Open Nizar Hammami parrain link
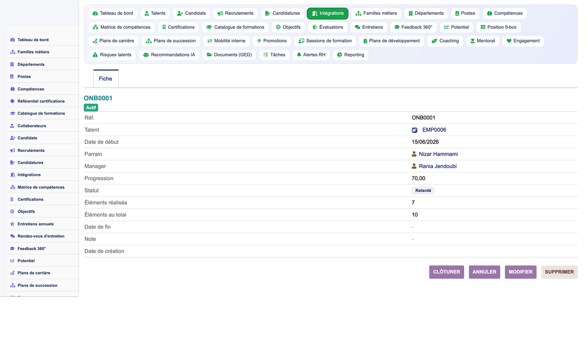588x364 pixels. click(x=438, y=154)
